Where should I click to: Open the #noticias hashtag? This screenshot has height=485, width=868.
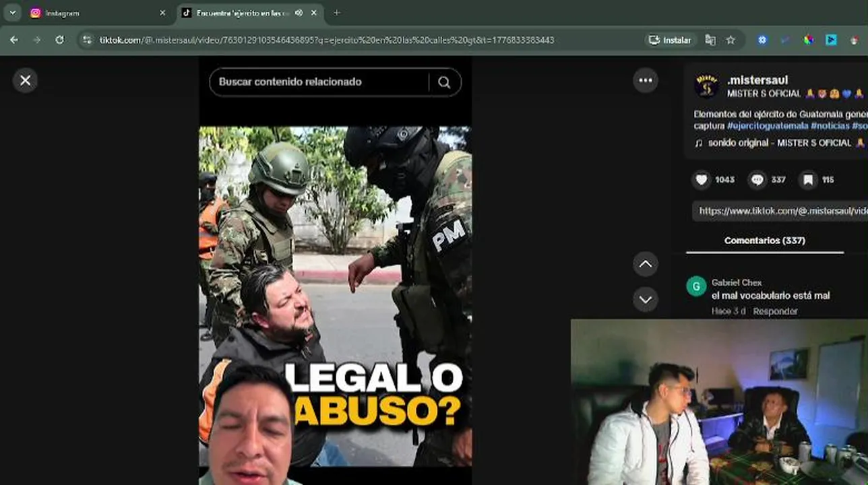coord(830,126)
